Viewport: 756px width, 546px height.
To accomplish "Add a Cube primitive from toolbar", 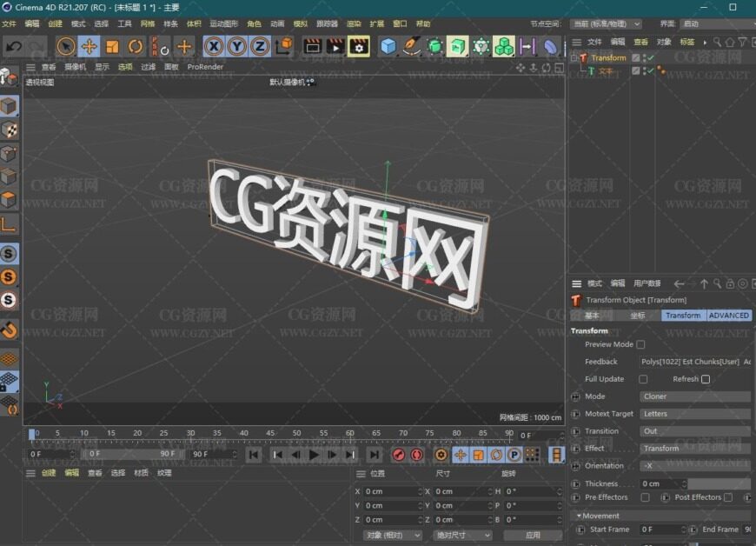I will 388,46.
